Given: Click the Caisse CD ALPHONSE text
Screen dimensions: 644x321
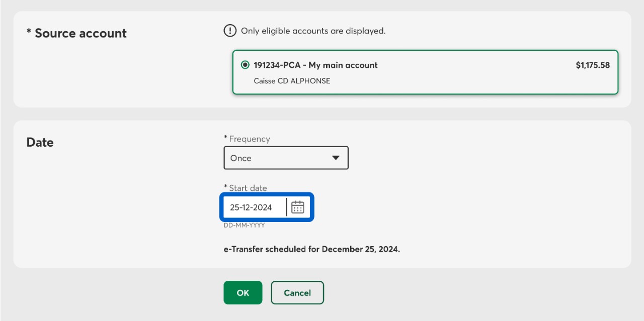Looking at the screenshot, I should 292,80.
